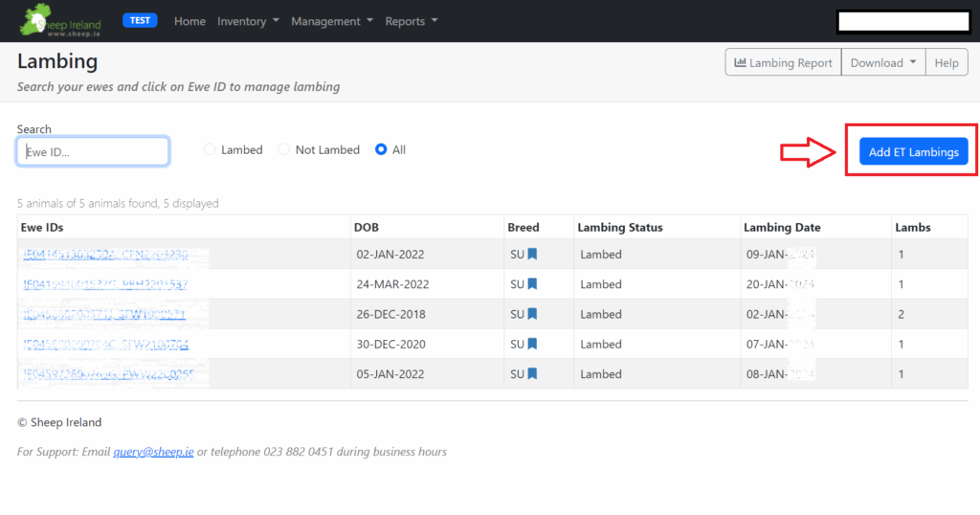Click the blue TEST badge
Viewport: 980px width, 515px height.
pyautogui.click(x=140, y=20)
